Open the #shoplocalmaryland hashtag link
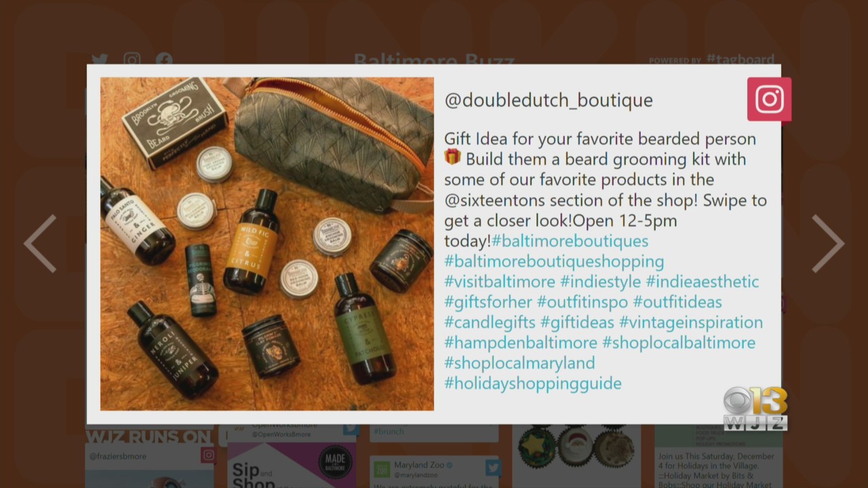868x488 pixels. (x=519, y=363)
